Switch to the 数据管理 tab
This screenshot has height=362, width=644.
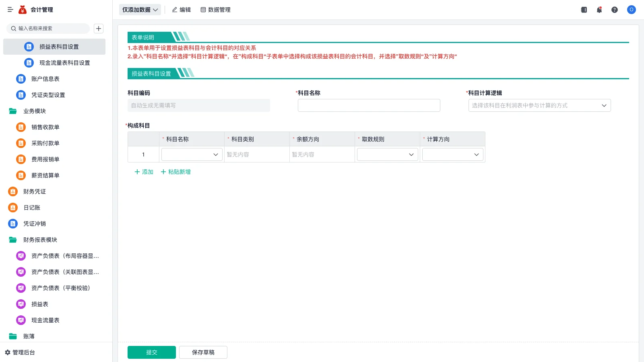(x=215, y=10)
